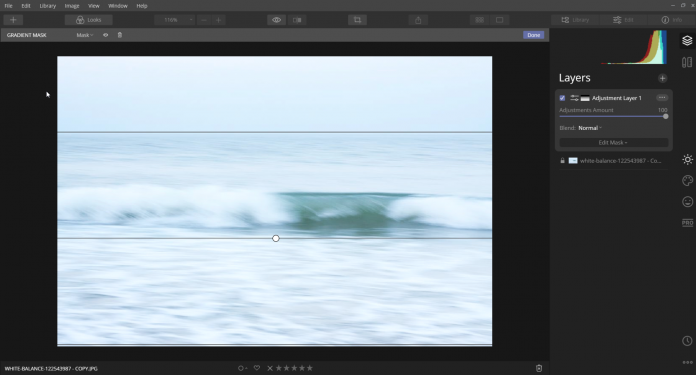Mark photo as favorite with heart icon
Image resolution: width=696 pixels, height=375 pixels.
point(257,368)
